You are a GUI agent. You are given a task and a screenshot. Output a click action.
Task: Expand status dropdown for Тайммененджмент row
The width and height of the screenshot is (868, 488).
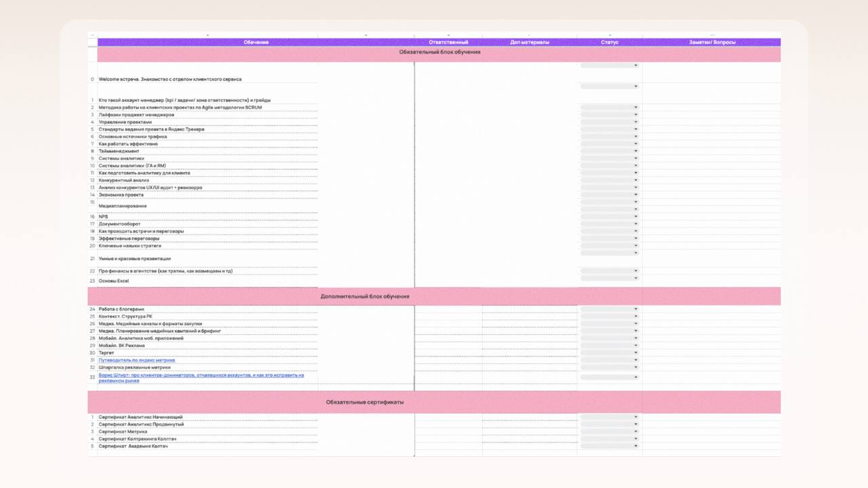pyautogui.click(x=609, y=151)
